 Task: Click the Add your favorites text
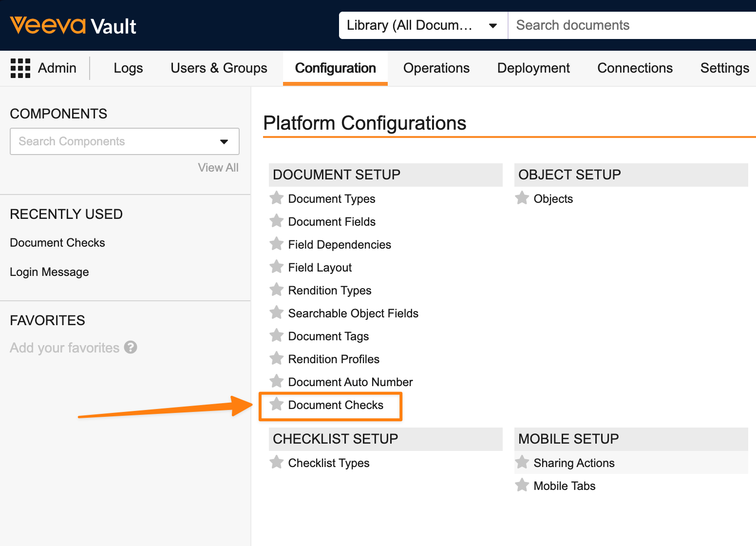[64, 348]
